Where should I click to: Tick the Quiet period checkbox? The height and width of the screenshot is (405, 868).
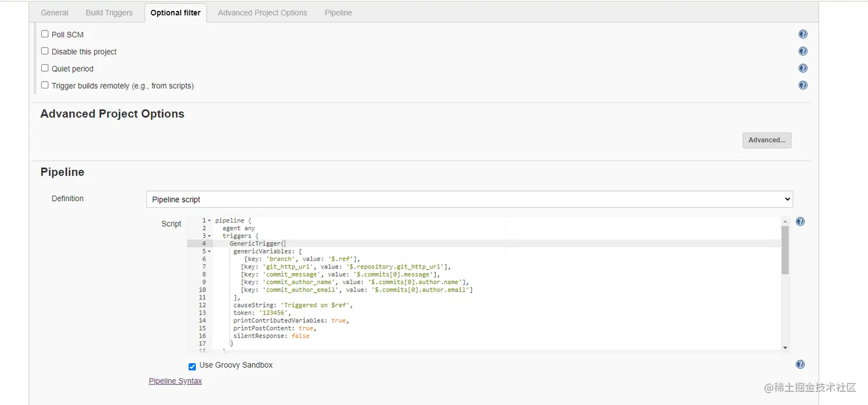(x=45, y=68)
